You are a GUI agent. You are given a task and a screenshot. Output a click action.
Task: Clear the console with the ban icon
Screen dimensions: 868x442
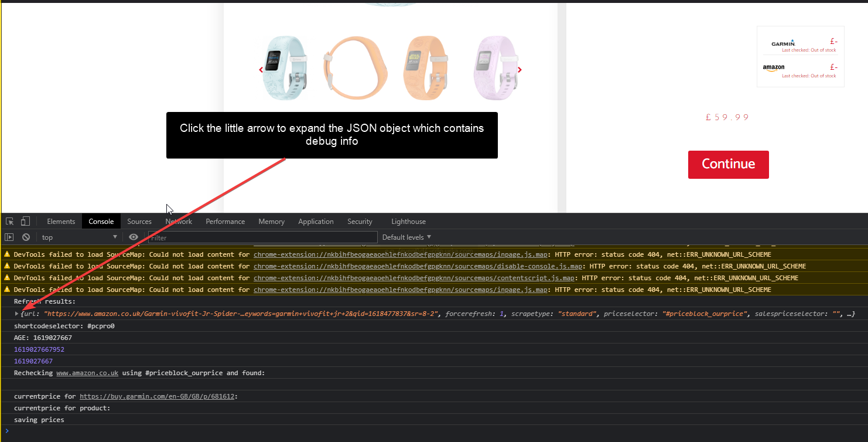pyautogui.click(x=26, y=237)
